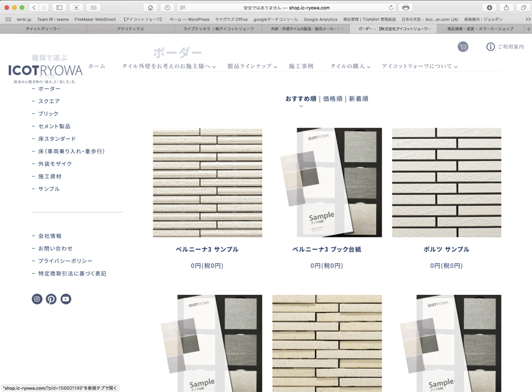
Task: Open the shopping cart
Action: click(x=463, y=46)
